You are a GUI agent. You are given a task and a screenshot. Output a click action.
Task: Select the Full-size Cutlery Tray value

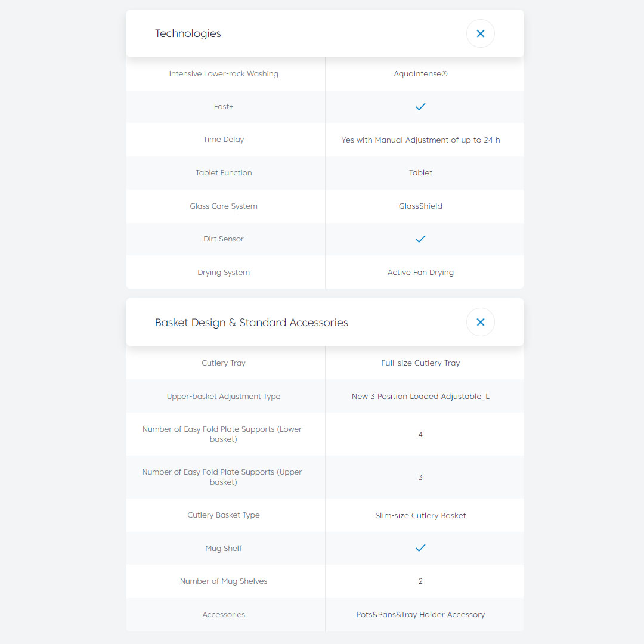click(420, 363)
